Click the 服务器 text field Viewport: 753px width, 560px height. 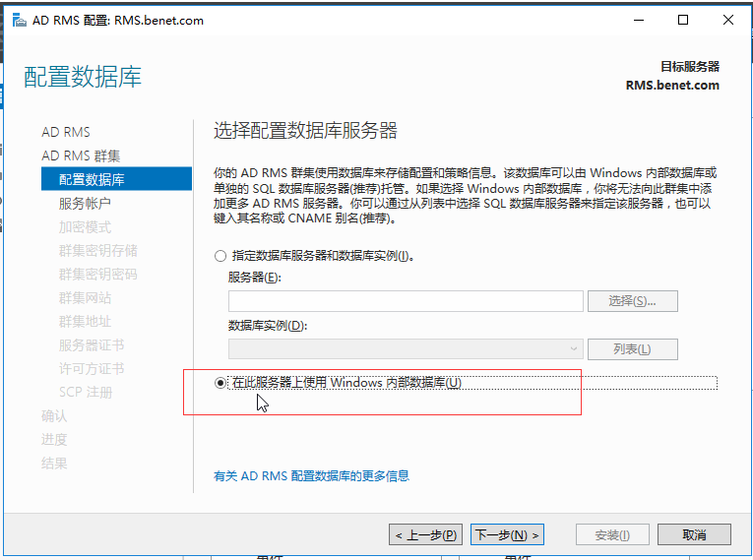(406, 301)
